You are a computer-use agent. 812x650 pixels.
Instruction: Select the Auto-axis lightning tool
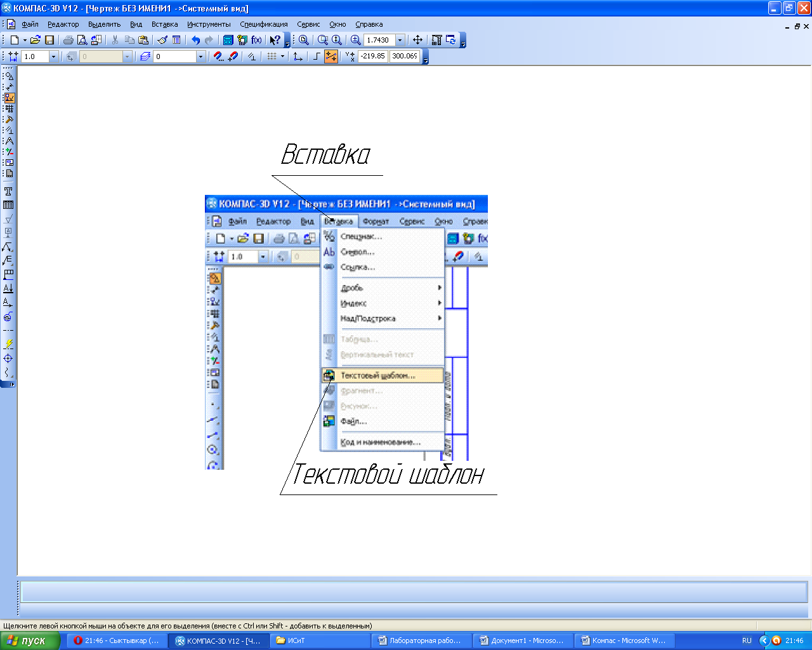8,345
